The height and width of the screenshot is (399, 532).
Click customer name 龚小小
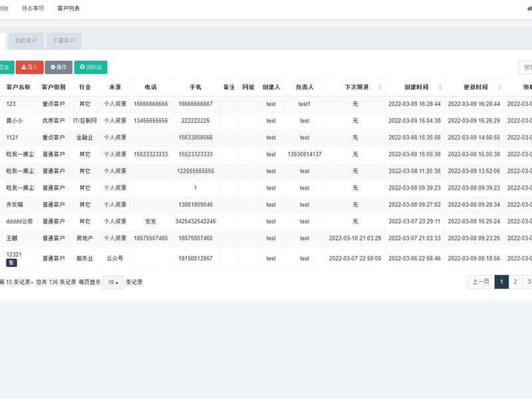point(15,121)
